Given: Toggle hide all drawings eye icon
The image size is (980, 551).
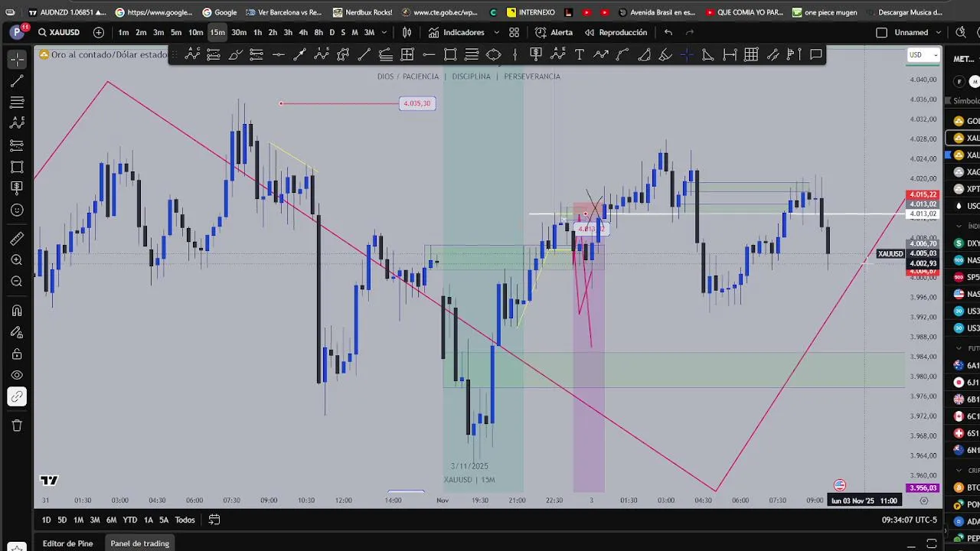Looking at the screenshot, I should pyautogui.click(x=17, y=375).
